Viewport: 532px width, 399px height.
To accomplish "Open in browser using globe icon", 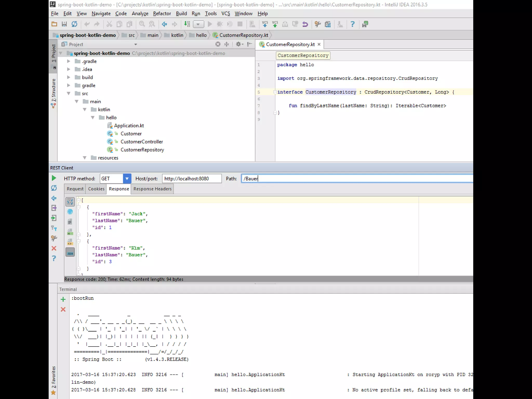I will (x=70, y=212).
